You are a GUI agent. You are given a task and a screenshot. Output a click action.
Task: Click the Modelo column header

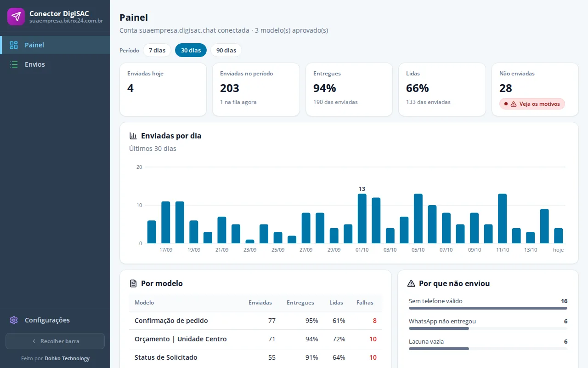[144, 303]
